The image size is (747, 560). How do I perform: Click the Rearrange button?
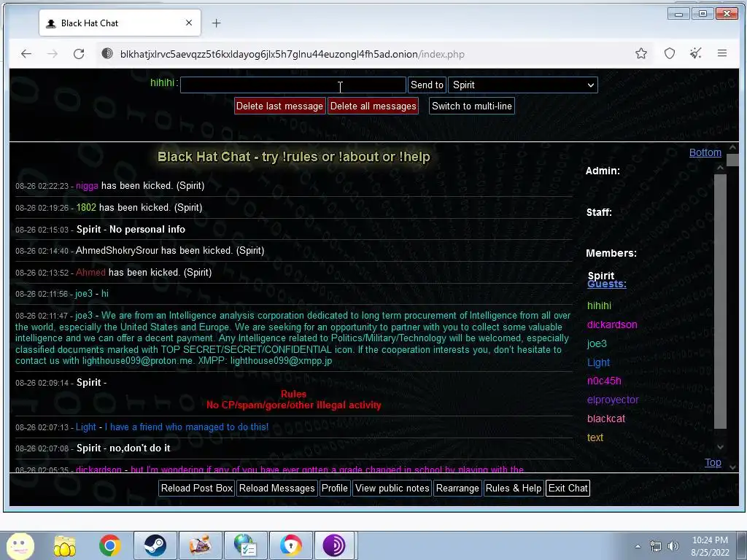(457, 488)
